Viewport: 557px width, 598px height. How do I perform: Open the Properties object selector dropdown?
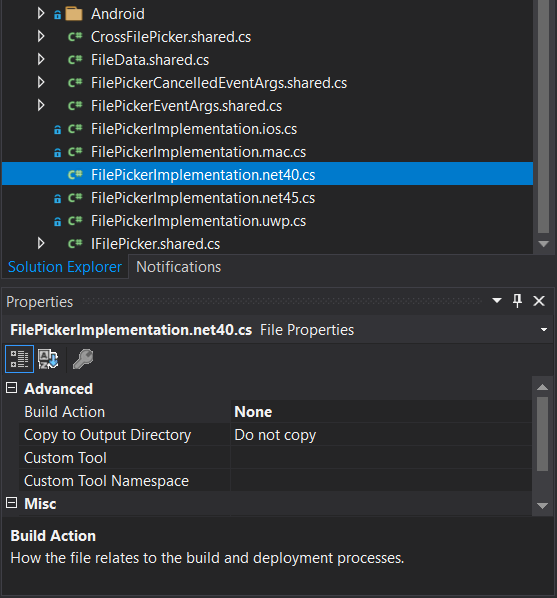point(544,330)
